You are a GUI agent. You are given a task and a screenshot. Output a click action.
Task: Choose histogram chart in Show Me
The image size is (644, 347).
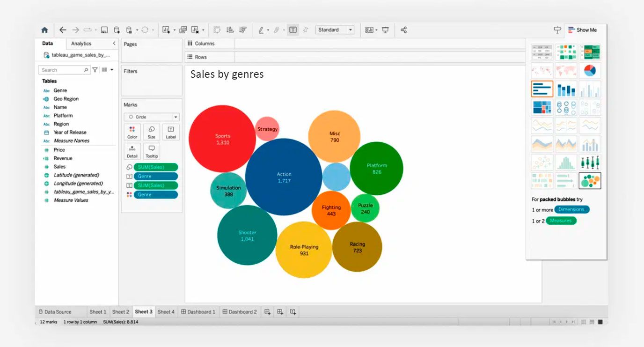566,162
